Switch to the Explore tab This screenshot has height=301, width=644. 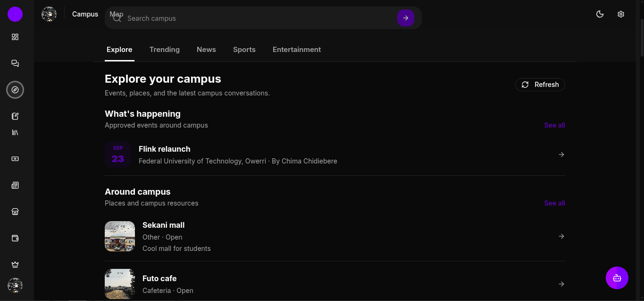coord(119,50)
